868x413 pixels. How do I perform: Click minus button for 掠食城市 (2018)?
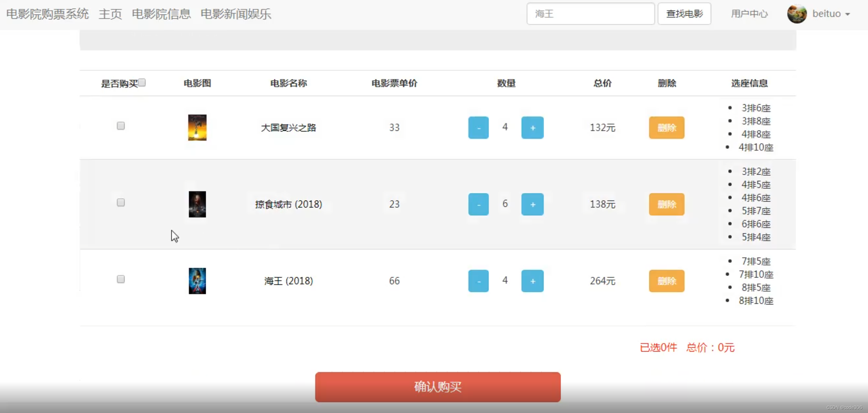coord(478,204)
